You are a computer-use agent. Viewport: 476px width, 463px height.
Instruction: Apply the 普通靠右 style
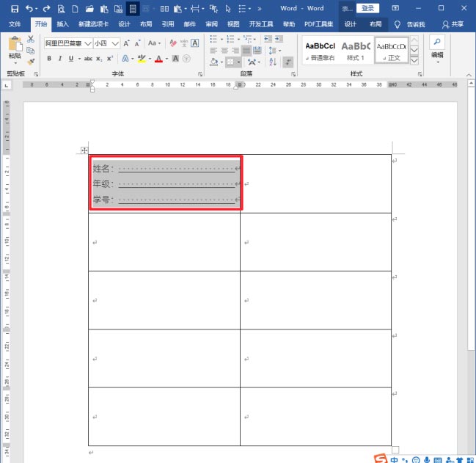click(x=320, y=51)
